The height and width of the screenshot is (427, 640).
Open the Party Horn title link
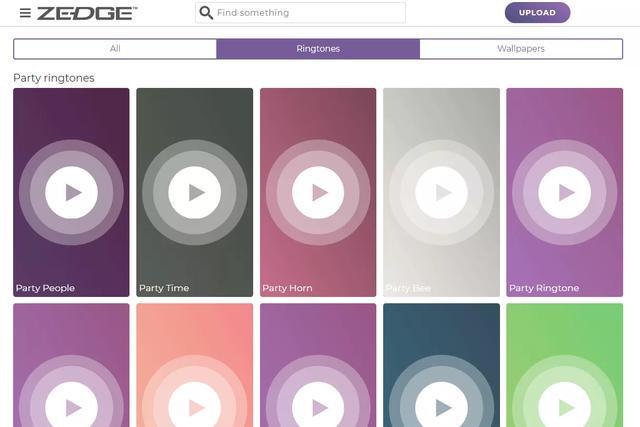pos(287,288)
